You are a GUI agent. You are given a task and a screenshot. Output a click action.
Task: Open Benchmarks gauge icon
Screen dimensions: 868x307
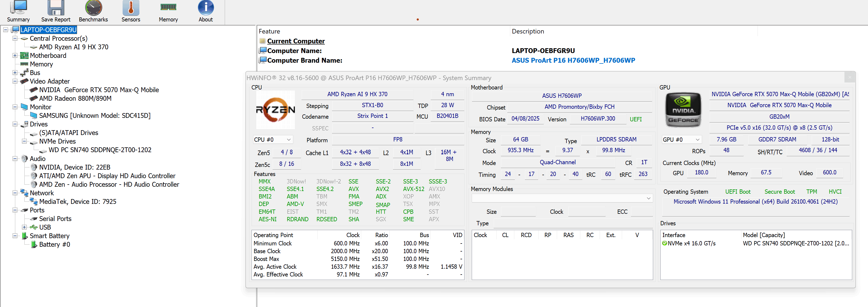click(x=93, y=8)
